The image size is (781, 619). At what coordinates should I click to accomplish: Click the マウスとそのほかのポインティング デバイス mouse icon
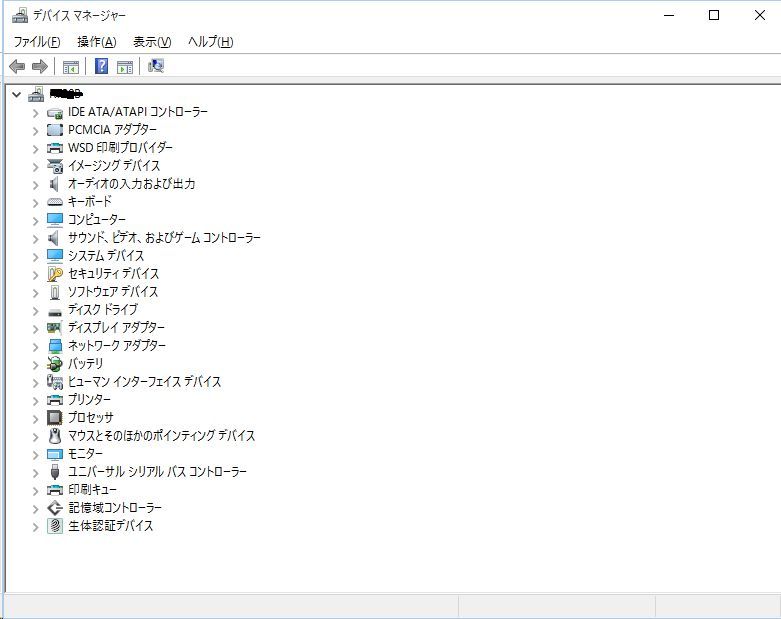[55, 435]
